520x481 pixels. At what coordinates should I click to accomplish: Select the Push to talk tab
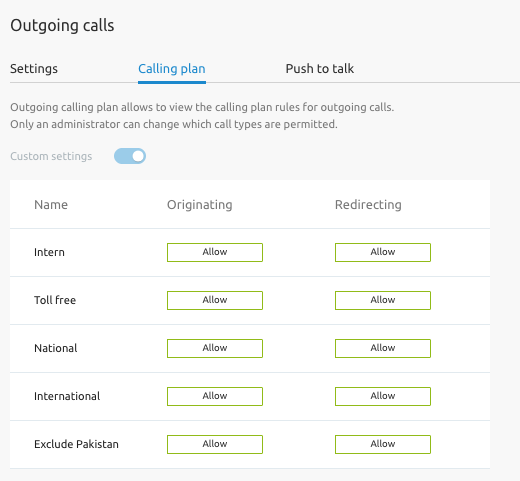tap(320, 69)
